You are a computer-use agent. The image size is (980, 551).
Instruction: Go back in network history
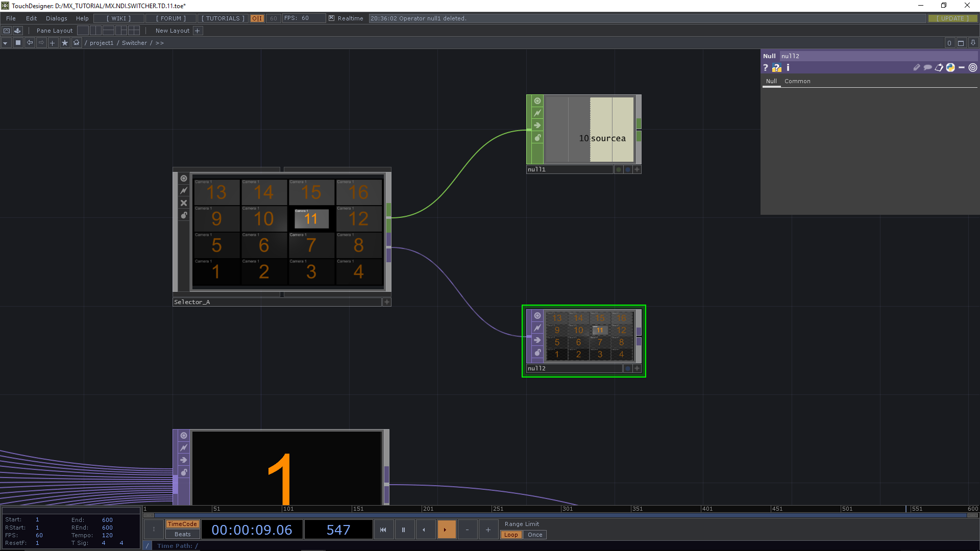pos(30,43)
